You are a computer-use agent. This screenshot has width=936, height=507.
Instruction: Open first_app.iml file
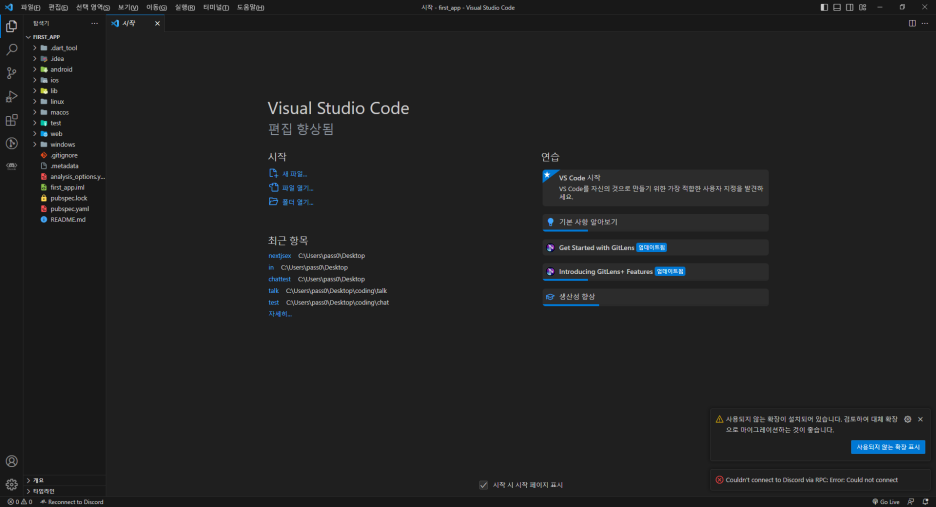64,188
